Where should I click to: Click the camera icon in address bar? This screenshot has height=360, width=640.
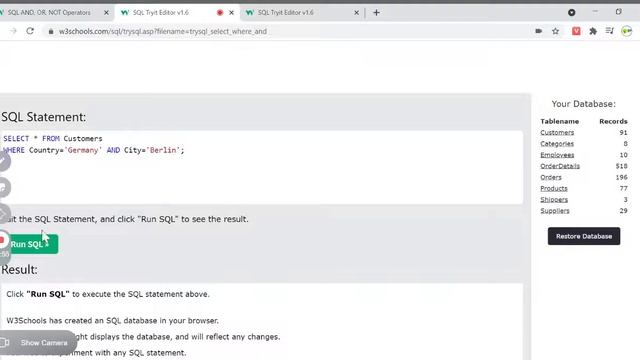[x=538, y=31]
